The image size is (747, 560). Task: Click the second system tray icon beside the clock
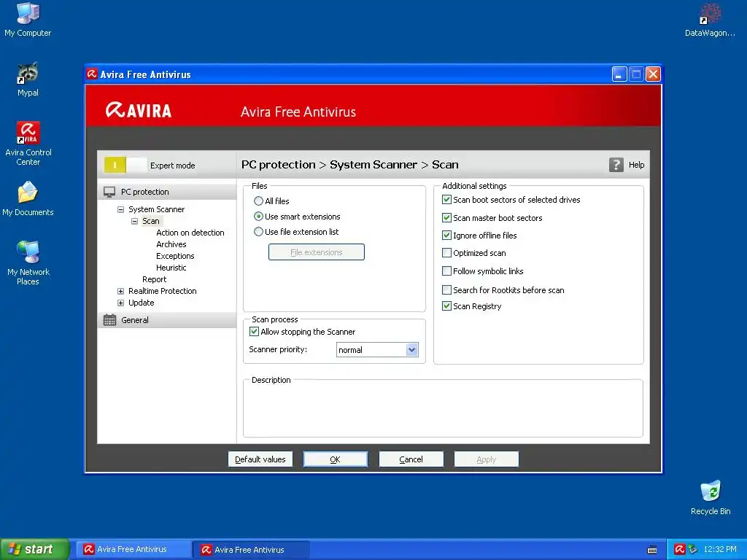(x=693, y=549)
